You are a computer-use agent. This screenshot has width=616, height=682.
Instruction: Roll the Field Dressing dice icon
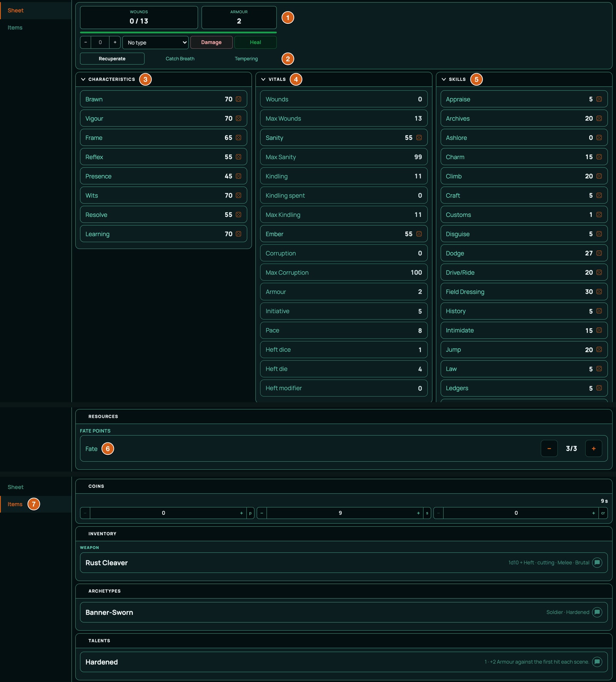[x=599, y=292]
